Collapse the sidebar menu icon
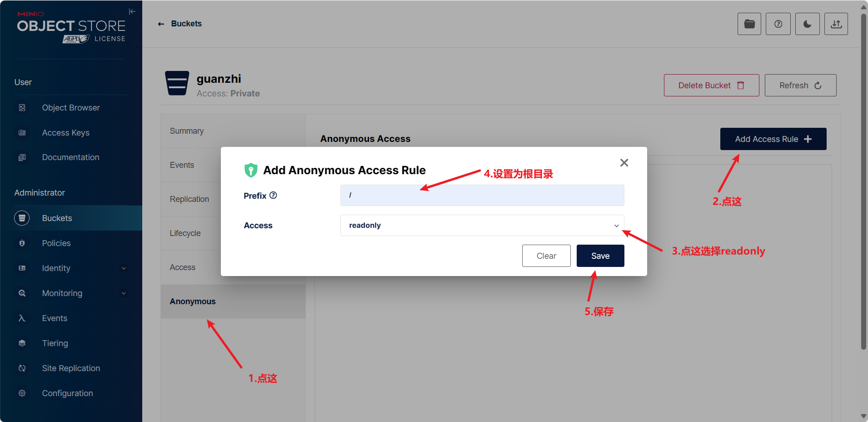This screenshot has height=422, width=868. 132,12
